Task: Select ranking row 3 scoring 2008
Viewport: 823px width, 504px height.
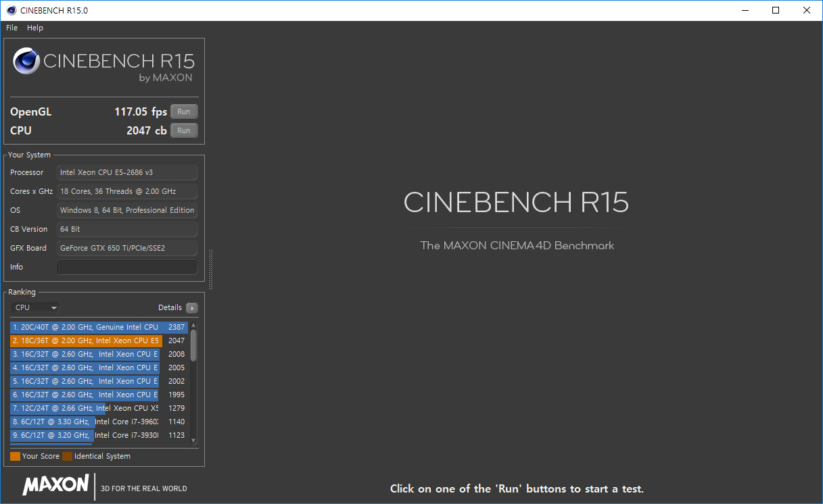Action: tap(99, 354)
